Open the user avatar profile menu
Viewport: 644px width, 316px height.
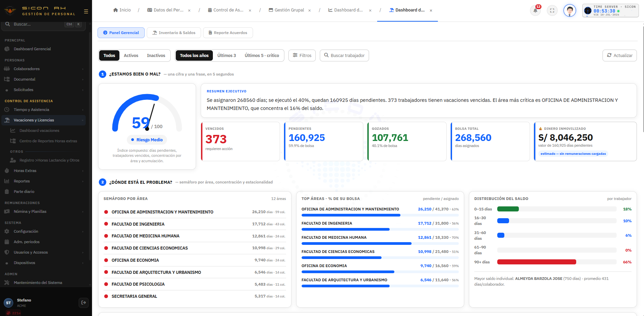(x=570, y=10)
